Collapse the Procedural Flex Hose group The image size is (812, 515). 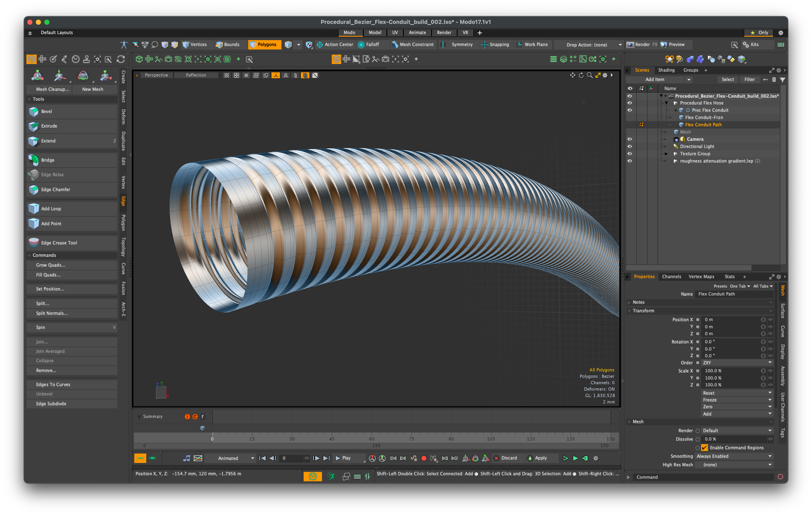(666, 103)
